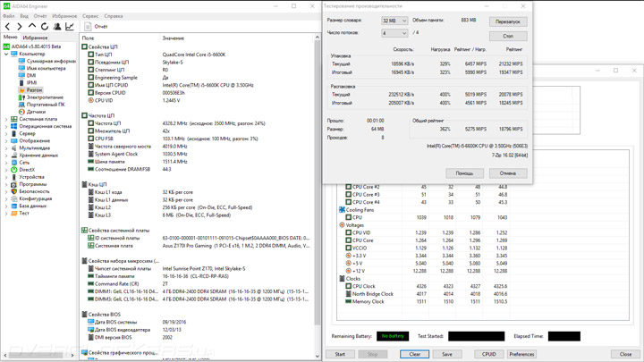
Task: Click the CPUID button
Action: (x=488, y=354)
